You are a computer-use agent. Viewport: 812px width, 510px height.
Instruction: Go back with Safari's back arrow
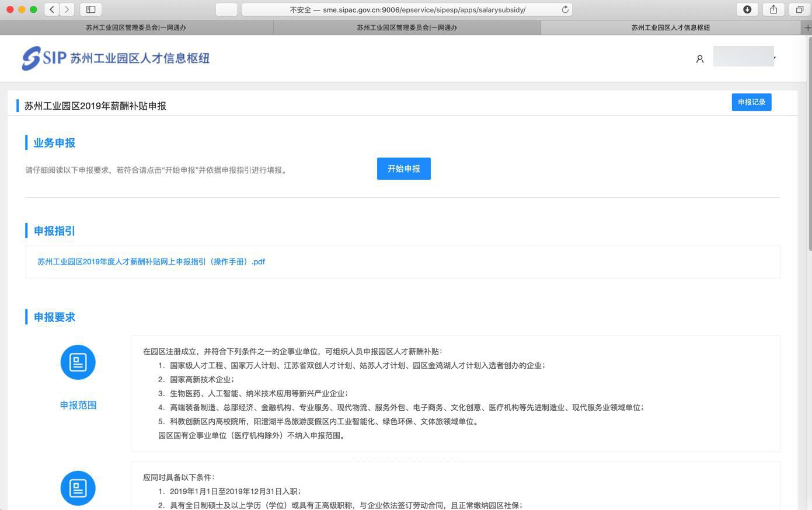[x=52, y=9]
